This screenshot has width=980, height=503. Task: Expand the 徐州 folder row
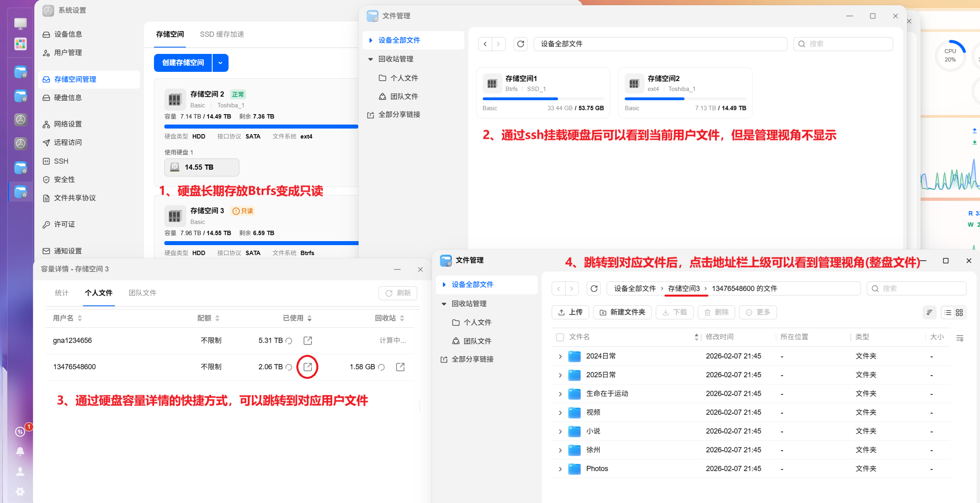tap(560, 450)
